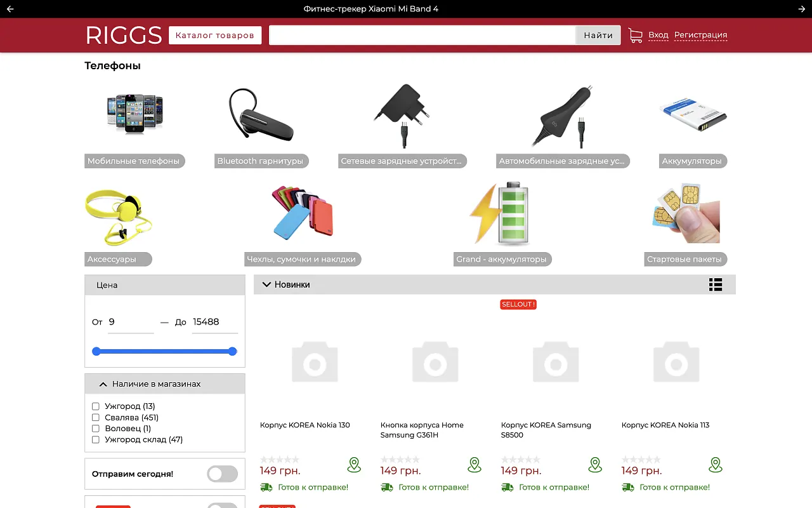Open the wall charger category image
This screenshot has width=812, height=508.
click(x=402, y=116)
